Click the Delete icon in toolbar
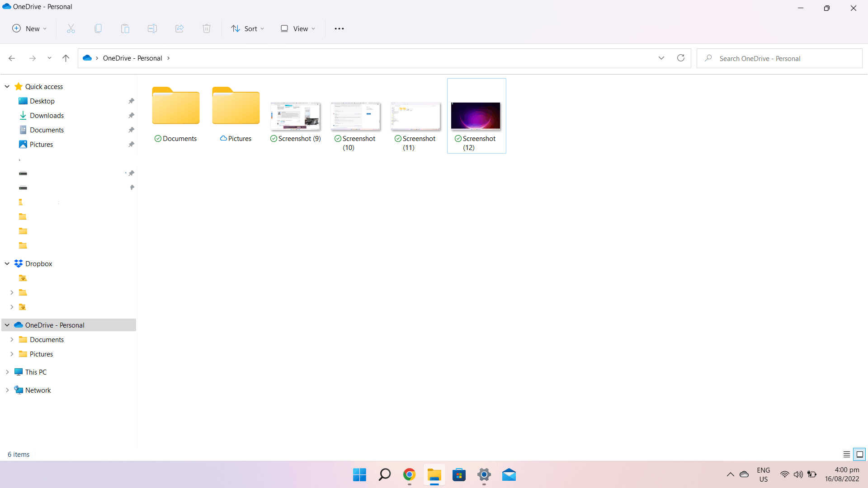This screenshot has width=868, height=488. [206, 28]
